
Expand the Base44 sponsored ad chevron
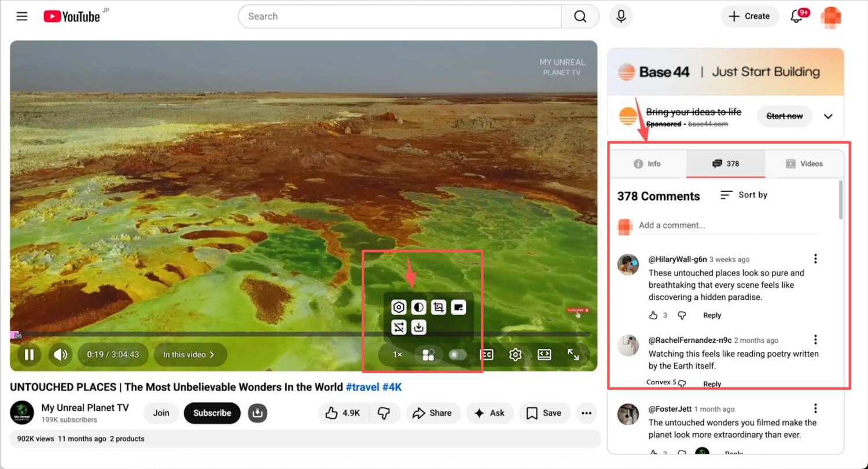(x=828, y=116)
